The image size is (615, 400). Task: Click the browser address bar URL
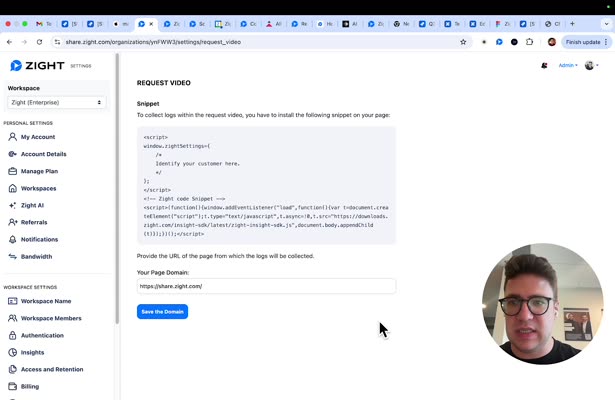pyautogui.click(x=153, y=42)
